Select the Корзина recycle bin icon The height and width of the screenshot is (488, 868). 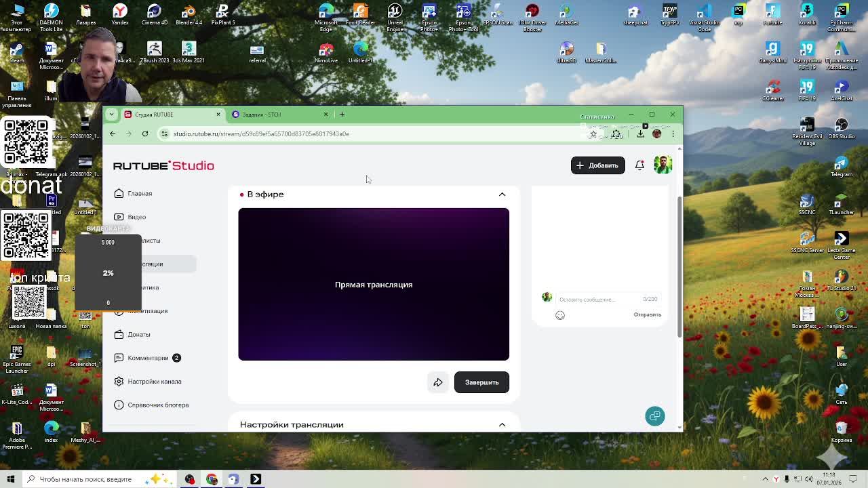(x=841, y=431)
